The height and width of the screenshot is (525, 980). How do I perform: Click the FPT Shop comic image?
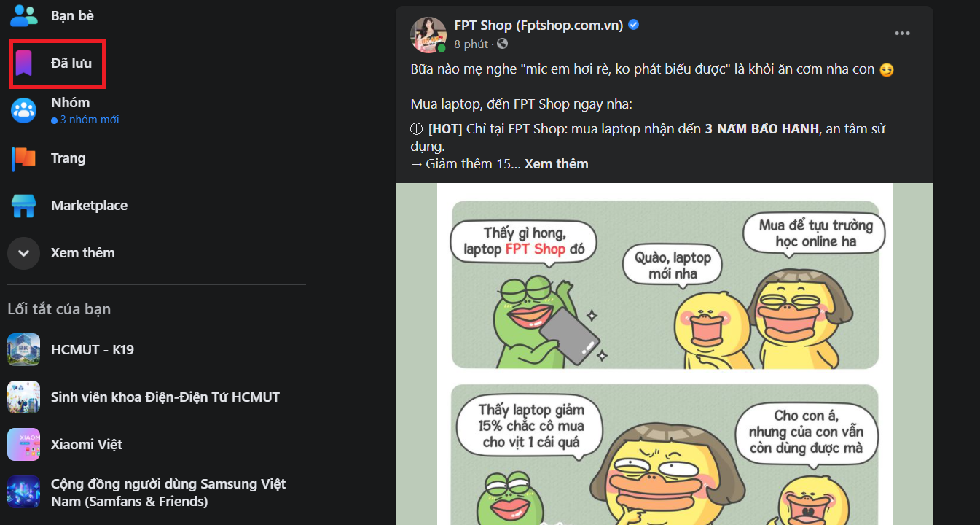(665, 354)
